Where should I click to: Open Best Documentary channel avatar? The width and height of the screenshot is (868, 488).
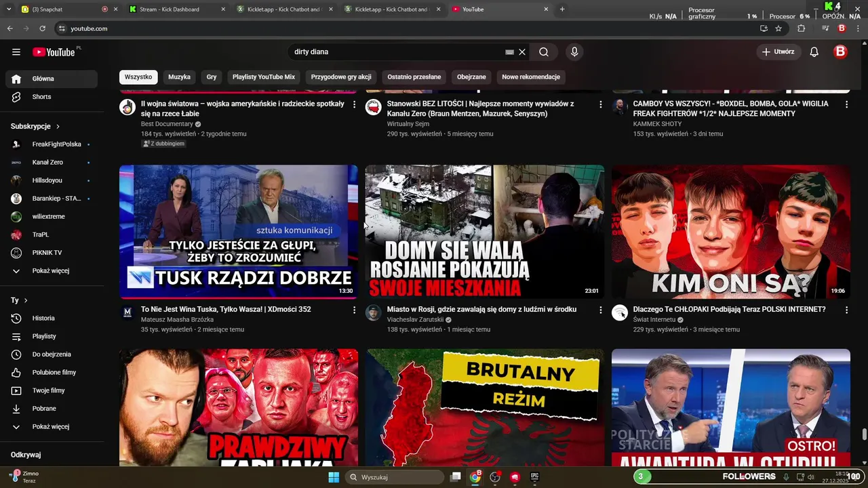[x=127, y=107]
